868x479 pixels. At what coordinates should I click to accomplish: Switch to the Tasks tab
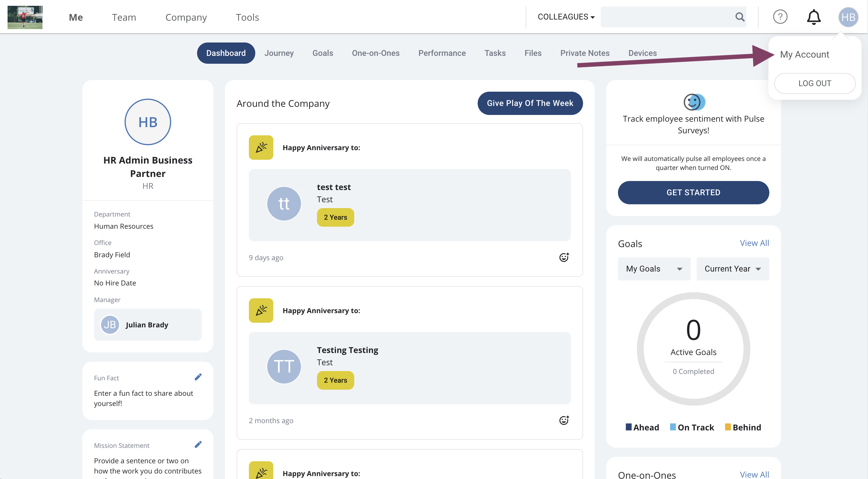pos(495,53)
